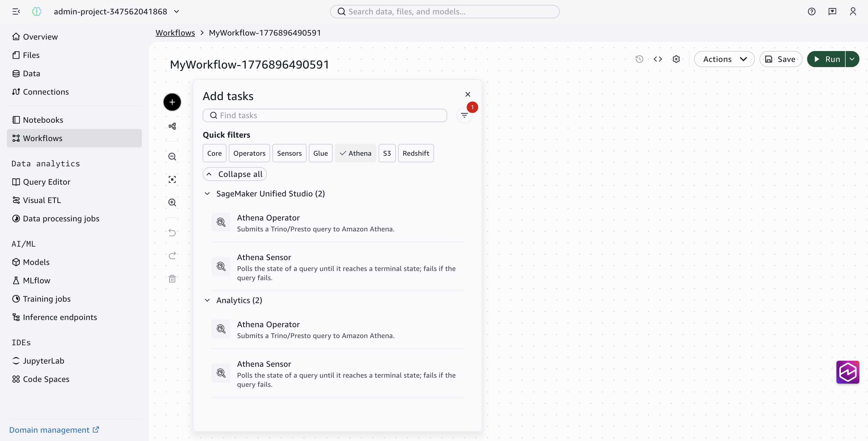Screen dimensions: 868x441
Task: Open MLflow in the sidebar
Action: point(74,280)
